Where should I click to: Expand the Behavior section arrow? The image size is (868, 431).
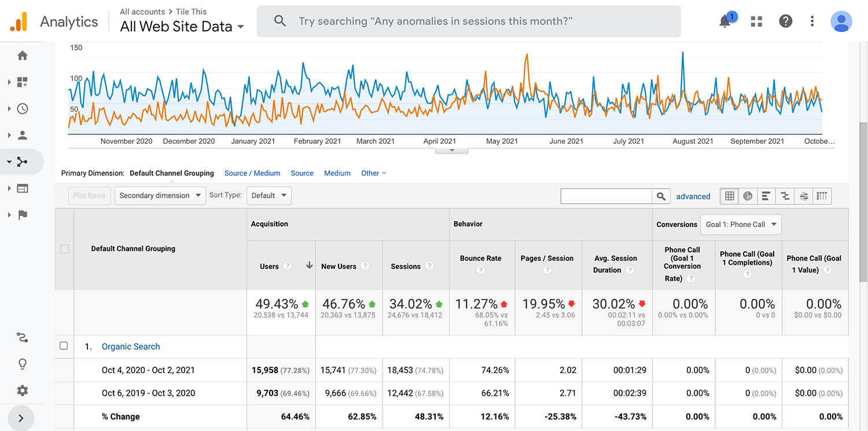coord(9,188)
